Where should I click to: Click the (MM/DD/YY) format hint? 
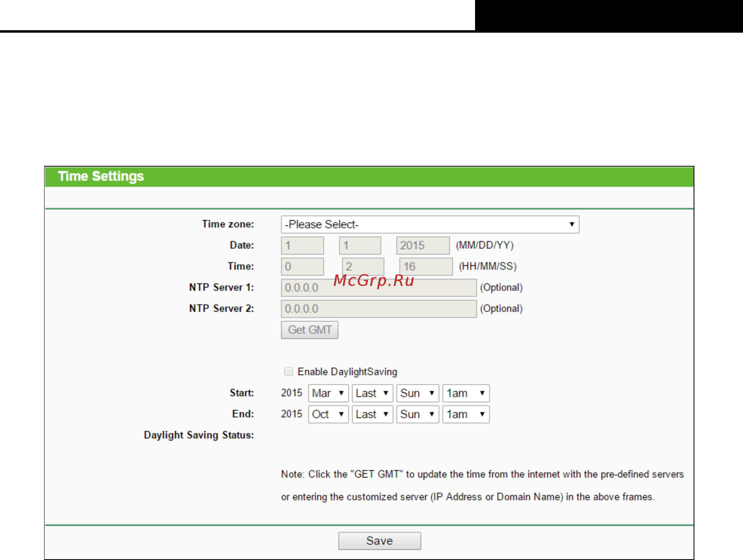(485, 245)
